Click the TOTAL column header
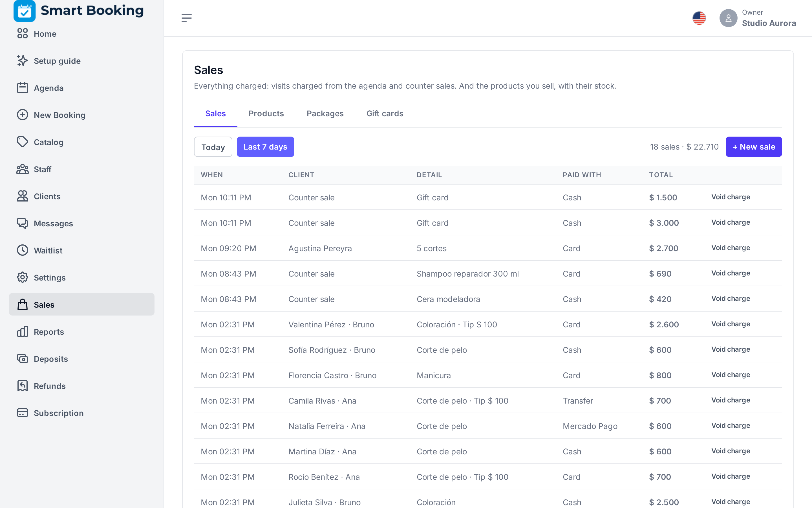Image resolution: width=812 pixels, height=508 pixels. (x=661, y=175)
